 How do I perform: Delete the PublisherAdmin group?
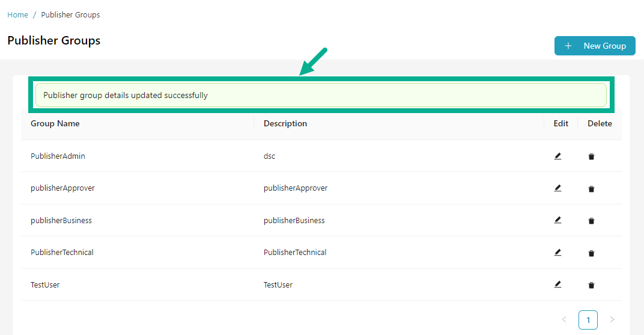pos(591,156)
